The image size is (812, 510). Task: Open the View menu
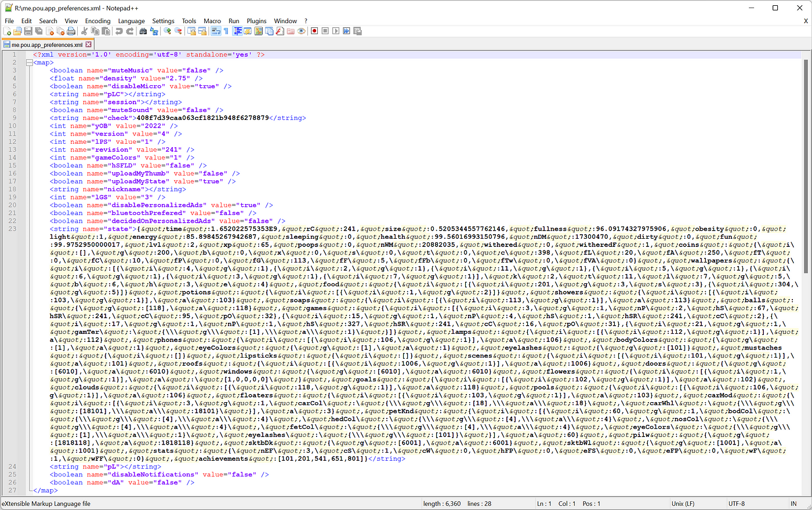[71, 21]
